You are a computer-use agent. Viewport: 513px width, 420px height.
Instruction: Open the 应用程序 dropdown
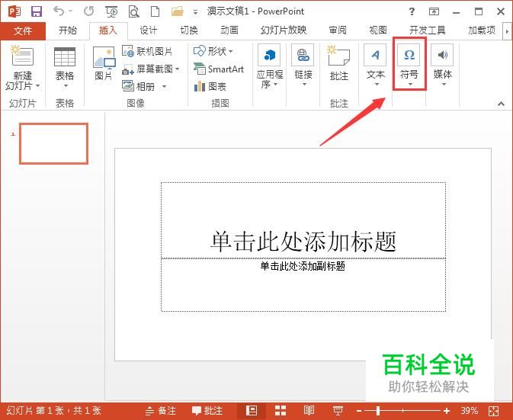coord(270,67)
